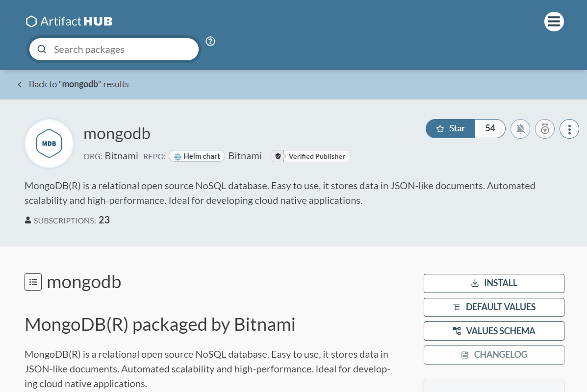This screenshot has height=392, width=587.
Task: Click the Verified Publisher badge
Action: click(x=310, y=156)
